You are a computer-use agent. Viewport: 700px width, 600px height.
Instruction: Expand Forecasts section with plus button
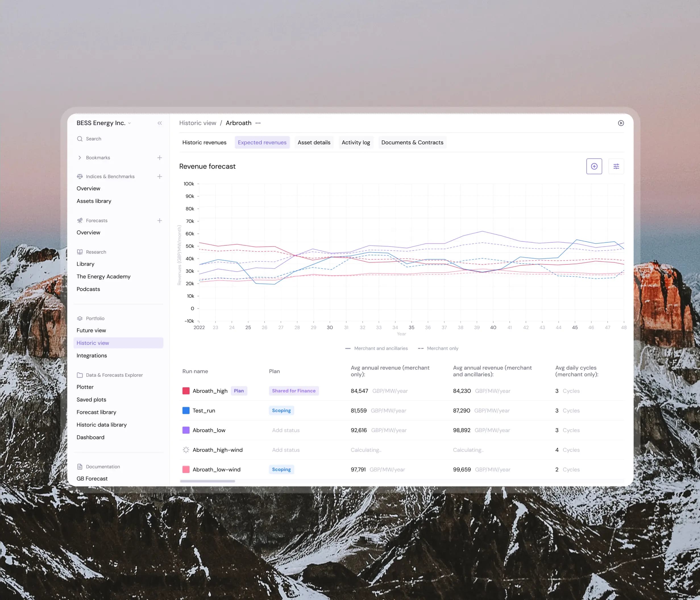point(159,220)
